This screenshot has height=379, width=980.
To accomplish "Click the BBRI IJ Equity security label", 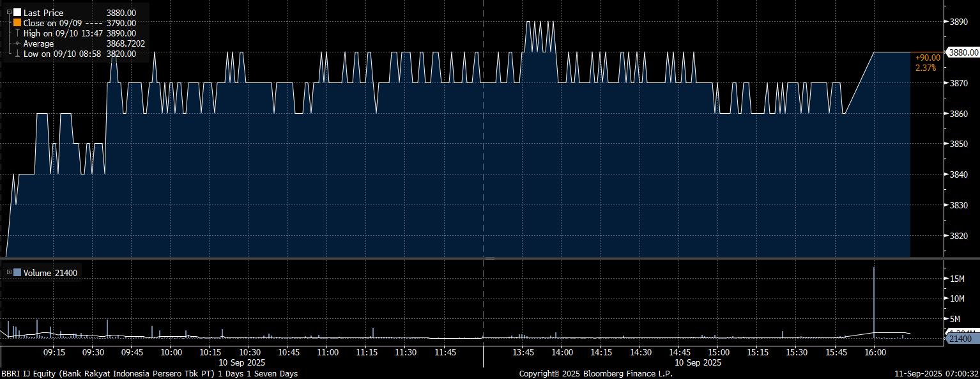I will point(149,373).
